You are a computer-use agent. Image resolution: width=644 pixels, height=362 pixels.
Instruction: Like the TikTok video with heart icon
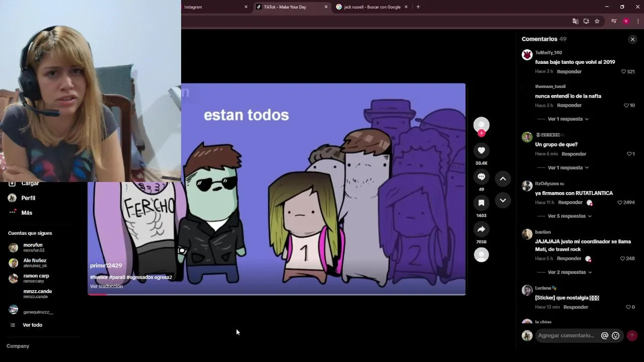[x=481, y=150]
